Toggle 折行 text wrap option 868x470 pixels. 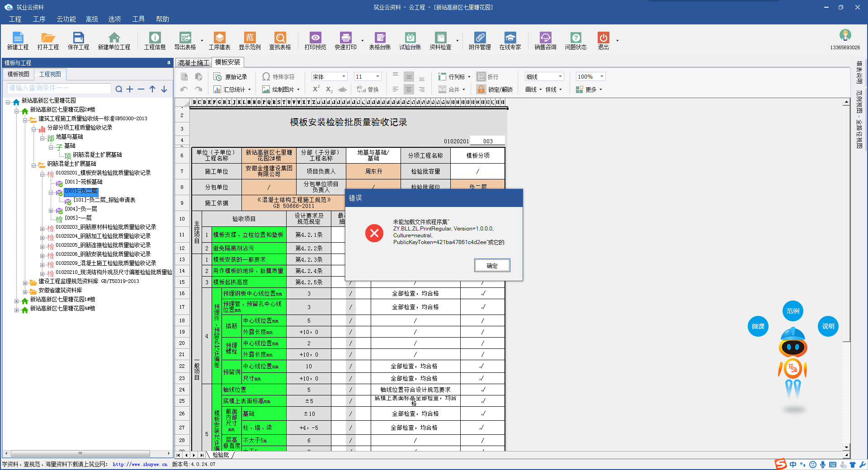coord(488,77)
